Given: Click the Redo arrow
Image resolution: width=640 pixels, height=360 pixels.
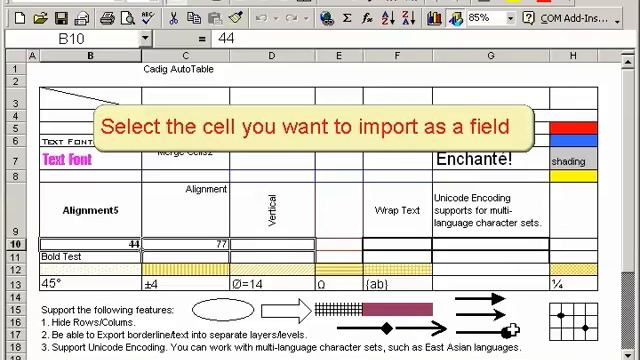Looking at the screenshot, I should click(291, 18).
